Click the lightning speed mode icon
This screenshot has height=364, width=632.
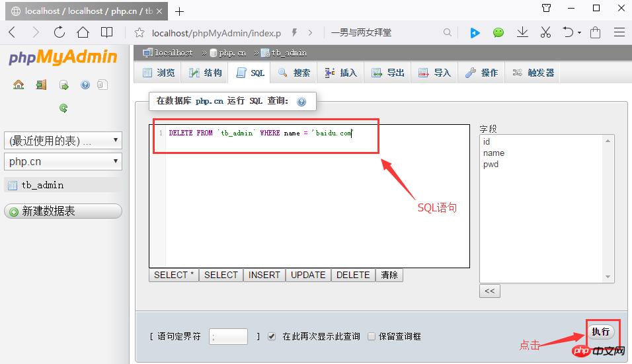[295, 32]
